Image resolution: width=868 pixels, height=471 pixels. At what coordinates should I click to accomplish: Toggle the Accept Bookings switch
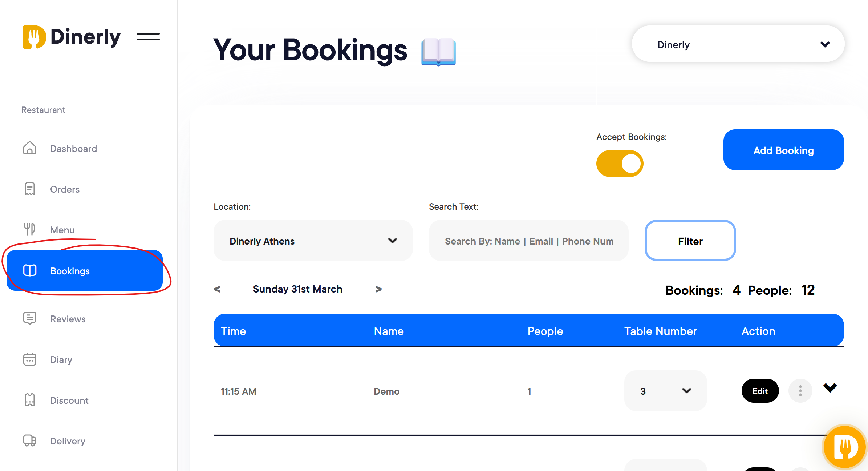[x=620, y=164]
